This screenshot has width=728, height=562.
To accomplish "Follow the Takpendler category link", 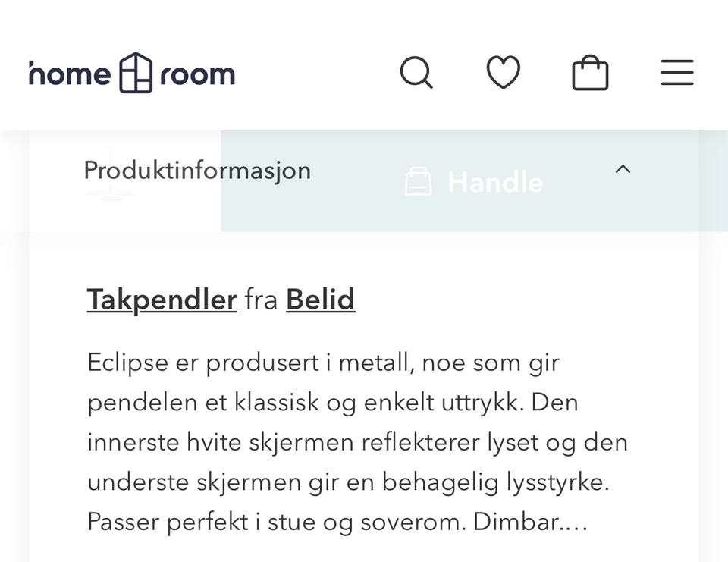I will pyautogui.click(x=162, y=299).
